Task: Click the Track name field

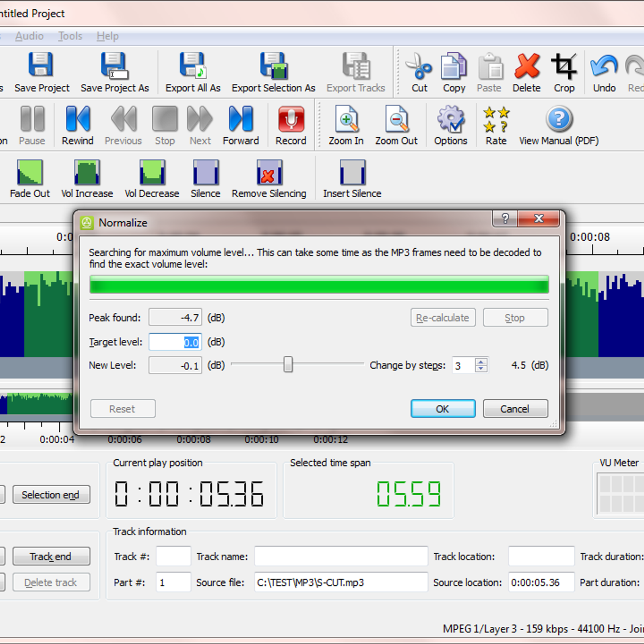Action: [x=341, y=556]
